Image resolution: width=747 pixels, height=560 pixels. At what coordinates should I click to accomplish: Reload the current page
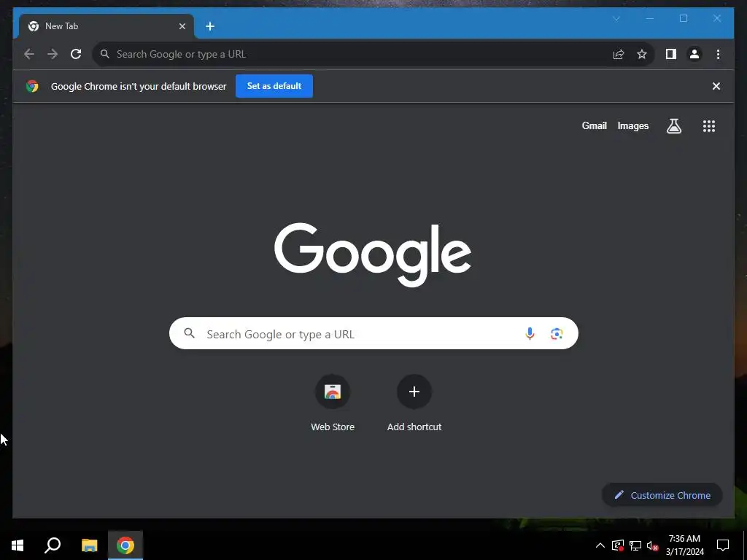pos(76,54)
